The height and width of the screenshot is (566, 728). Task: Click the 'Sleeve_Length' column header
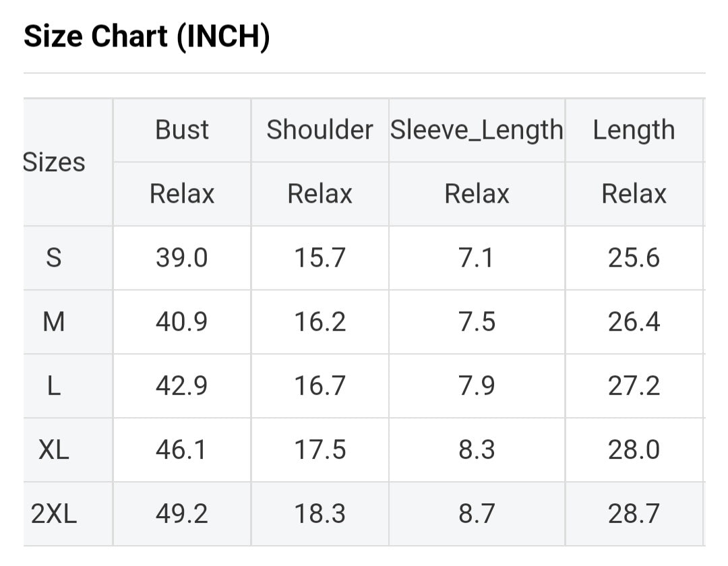tap(477, 129)
